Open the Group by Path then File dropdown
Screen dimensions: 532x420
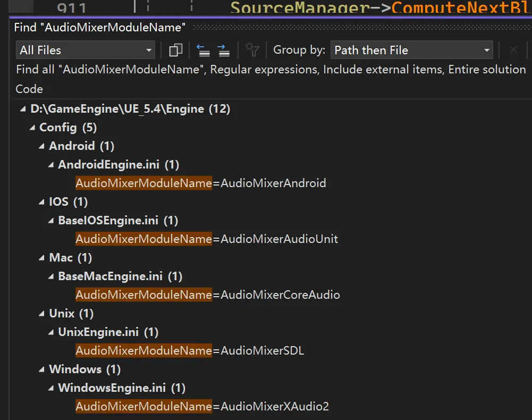tap(411, 51)
